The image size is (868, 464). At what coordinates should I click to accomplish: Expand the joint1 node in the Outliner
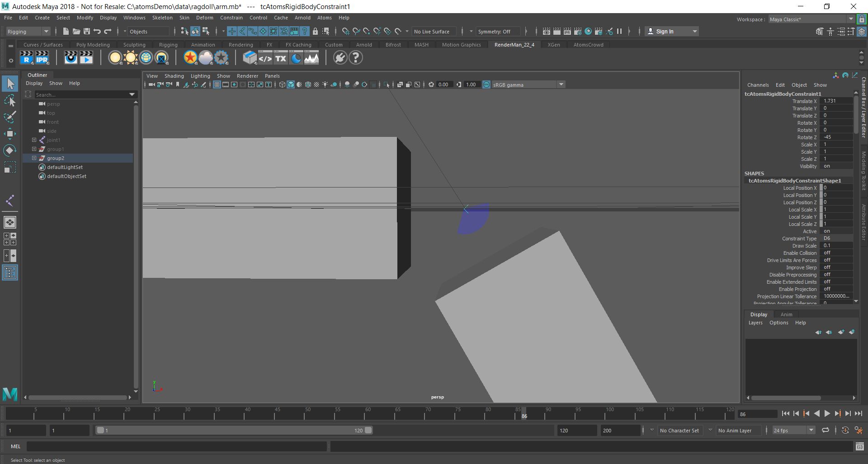34,140
